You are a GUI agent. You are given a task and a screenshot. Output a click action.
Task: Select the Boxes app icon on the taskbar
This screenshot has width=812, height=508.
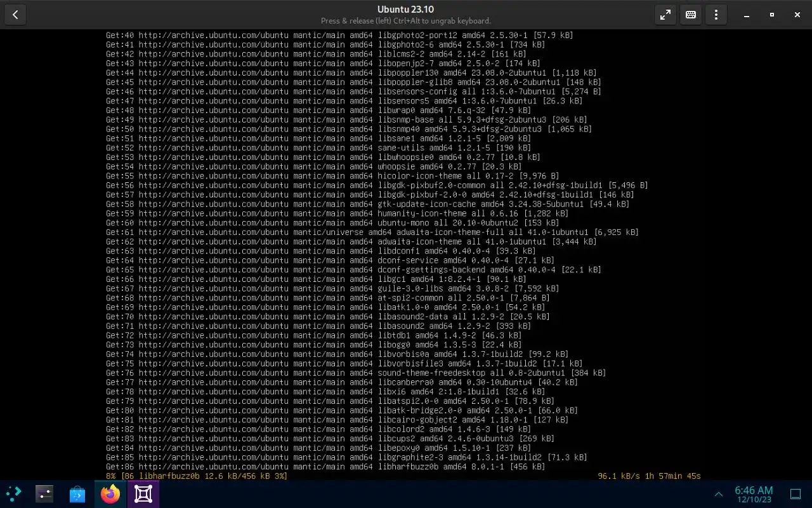coord(143,493)
